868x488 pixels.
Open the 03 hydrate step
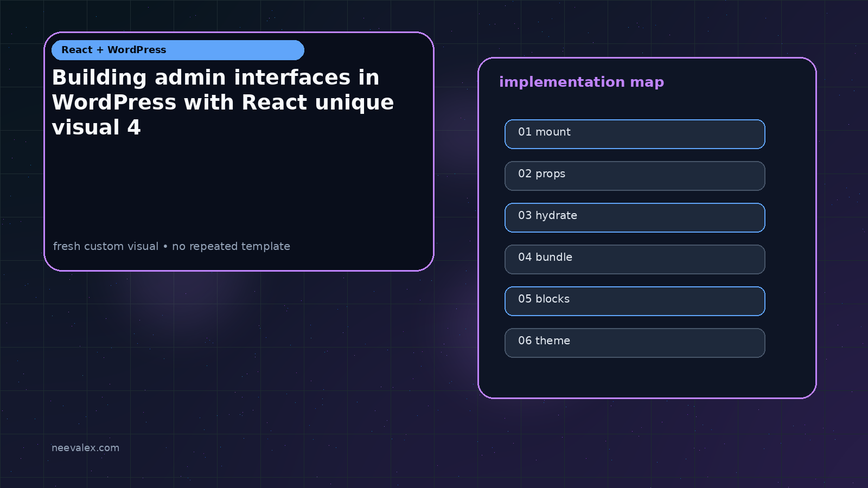coord(635,217)
